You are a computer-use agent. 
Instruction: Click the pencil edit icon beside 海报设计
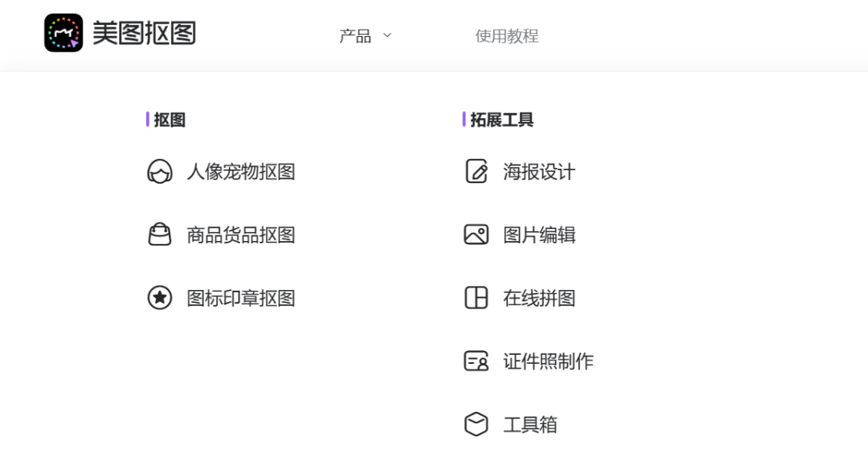tap(476, 172)
